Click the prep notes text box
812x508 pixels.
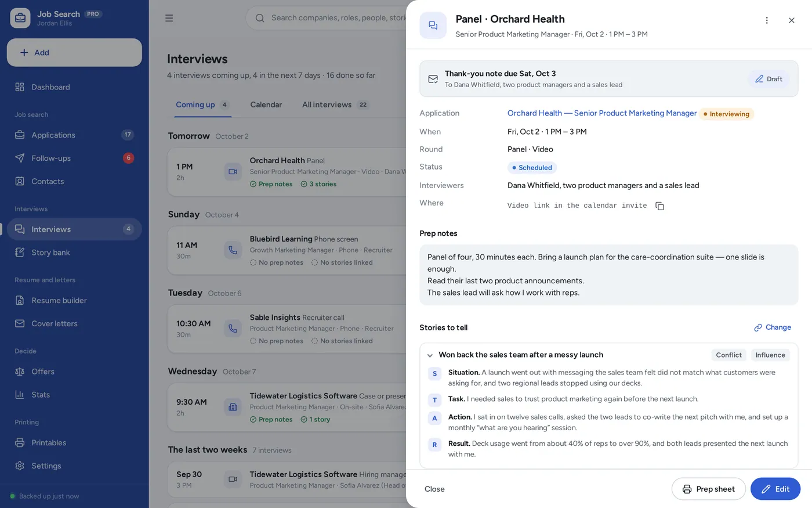609,275
